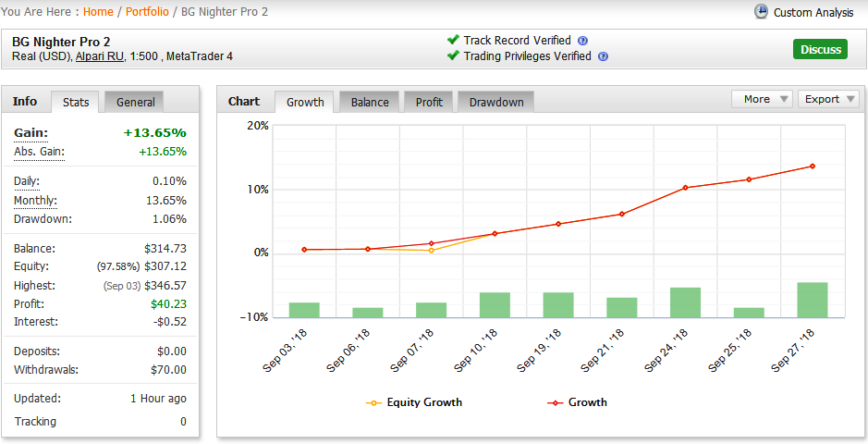The width and height of the screenshot is (868, 444).
Task: Click the 0.10% Daily value
Action: (169, 181)
